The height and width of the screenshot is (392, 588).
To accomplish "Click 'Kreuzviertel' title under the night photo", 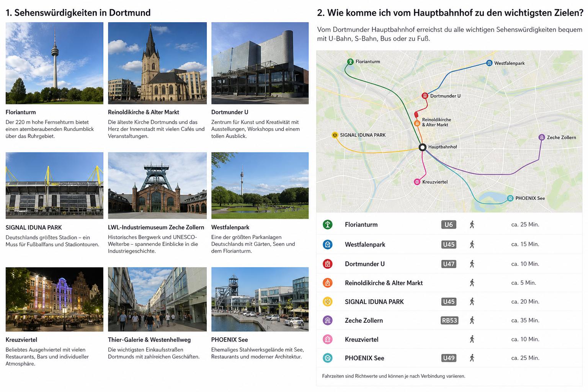I will [21, 340].
